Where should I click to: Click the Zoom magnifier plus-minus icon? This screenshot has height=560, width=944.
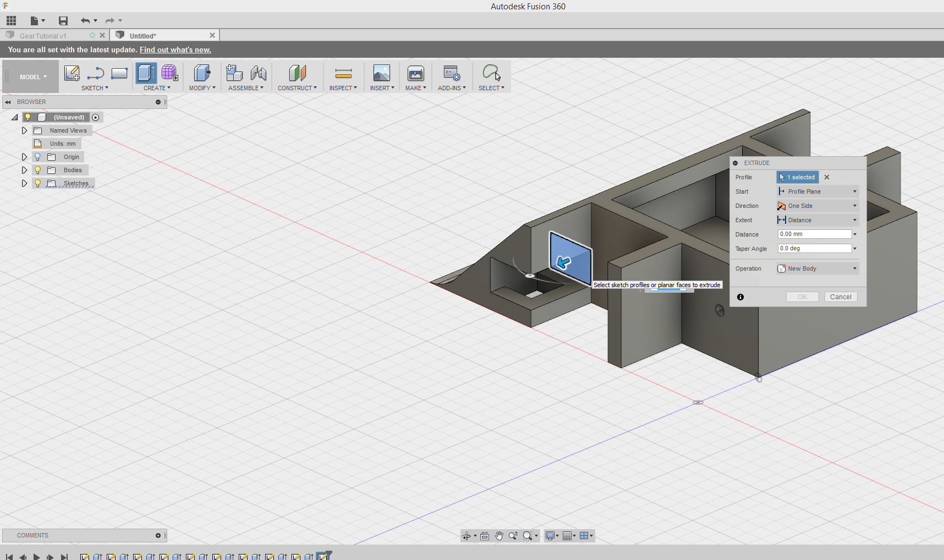coord(513,536)
